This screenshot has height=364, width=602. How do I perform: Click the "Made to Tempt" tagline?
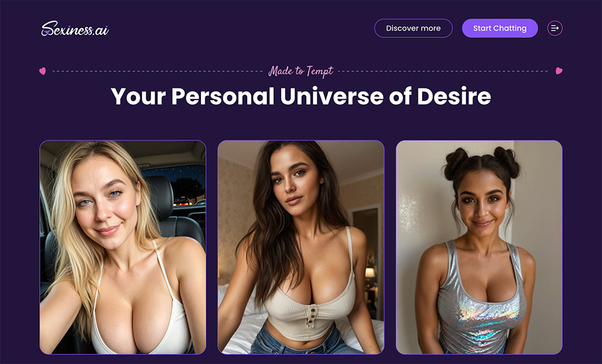pos(300,72)
